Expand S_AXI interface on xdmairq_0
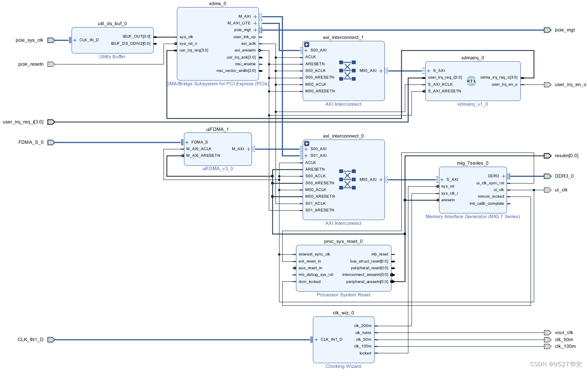The image size is (588, 371). 429,71
